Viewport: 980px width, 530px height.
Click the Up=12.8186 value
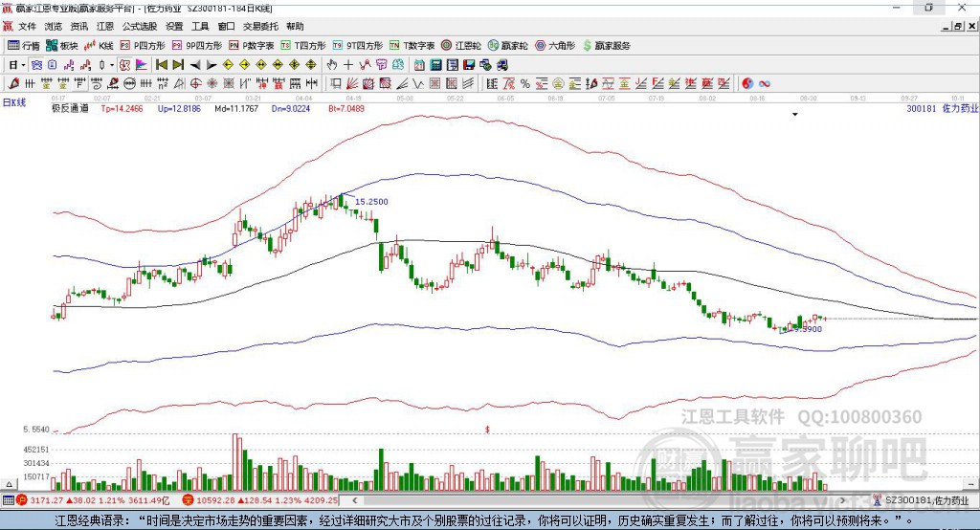pos(179,108)
